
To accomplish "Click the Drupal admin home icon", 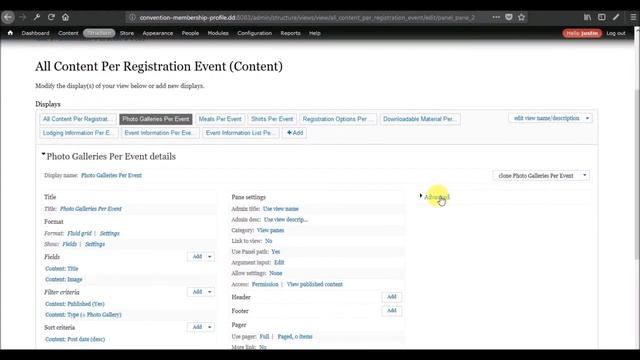I will [10, 33].
